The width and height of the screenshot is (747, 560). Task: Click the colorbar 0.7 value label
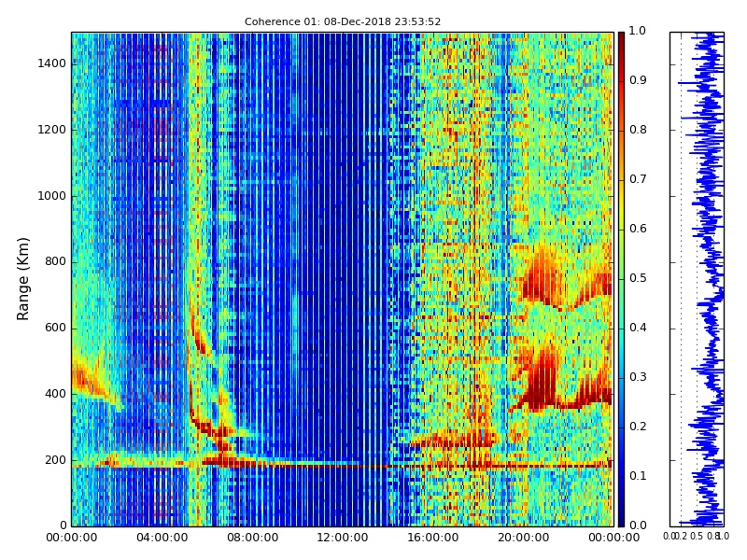click(x=638, y=179)
